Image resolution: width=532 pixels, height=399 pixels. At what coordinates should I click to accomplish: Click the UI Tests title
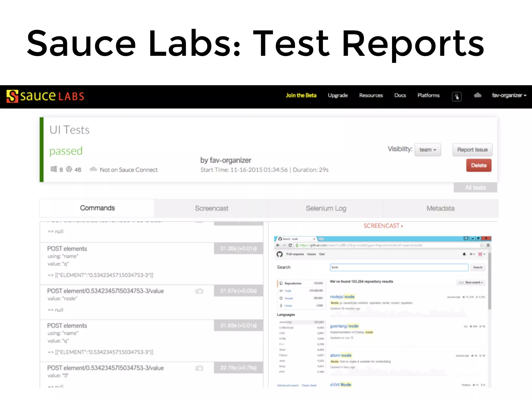pyautogui.click(x=69, y=130)
